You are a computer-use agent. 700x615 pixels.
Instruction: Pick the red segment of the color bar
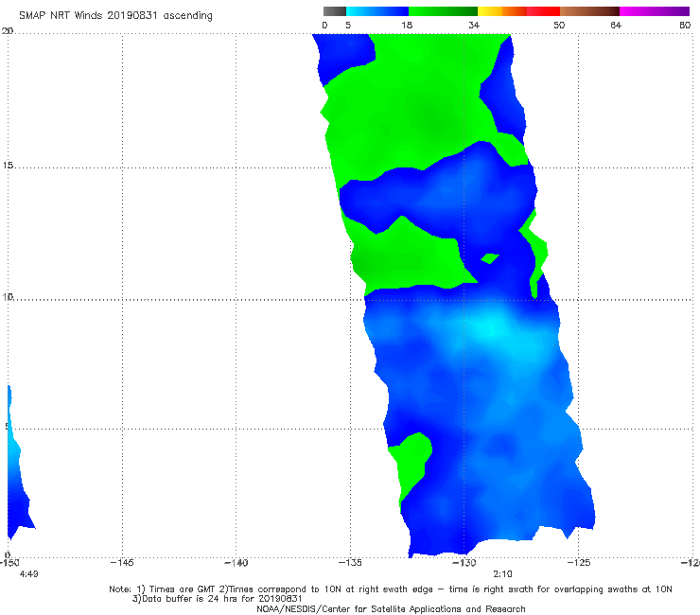point(543,11)
